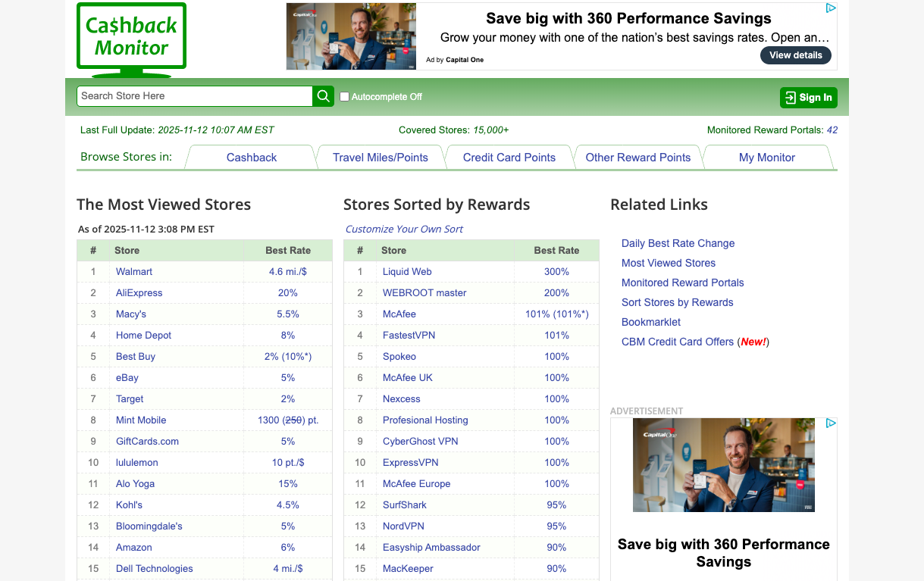Switch to the Travel Miles/Points tab
The width and height of the screenshot is (924, 581).
(x=381, y=157)
